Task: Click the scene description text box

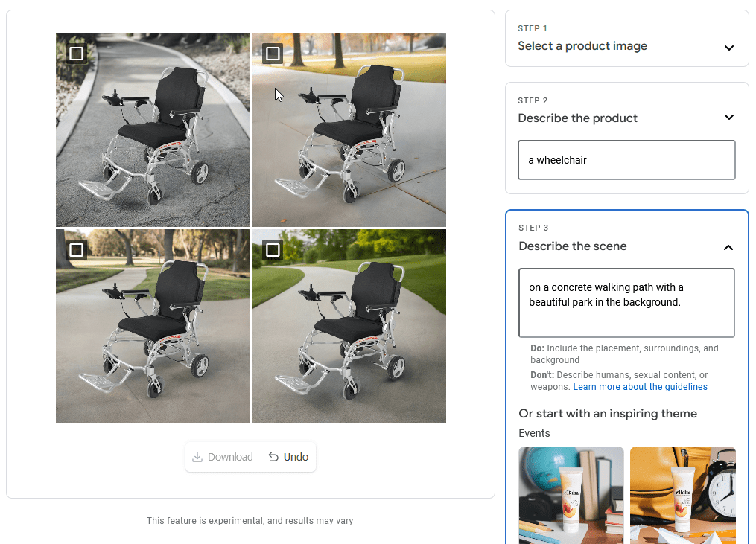Action: click(x=626, y=303)
